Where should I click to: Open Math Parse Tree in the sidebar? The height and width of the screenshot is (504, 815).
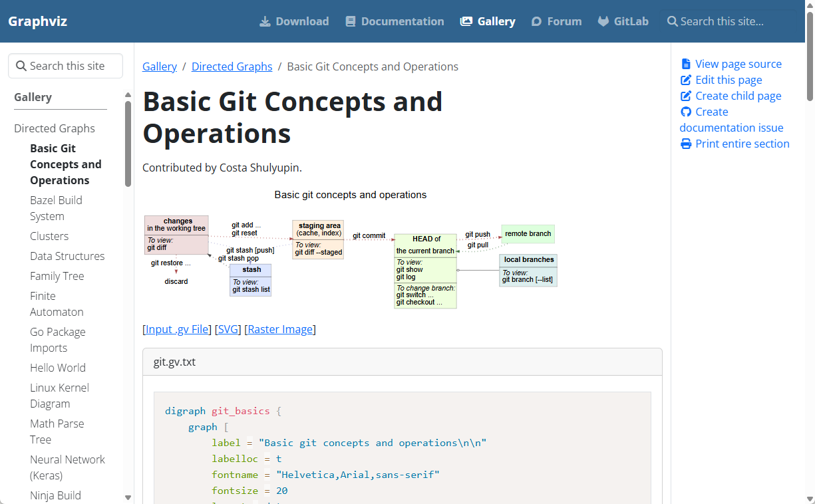(57, 432)
